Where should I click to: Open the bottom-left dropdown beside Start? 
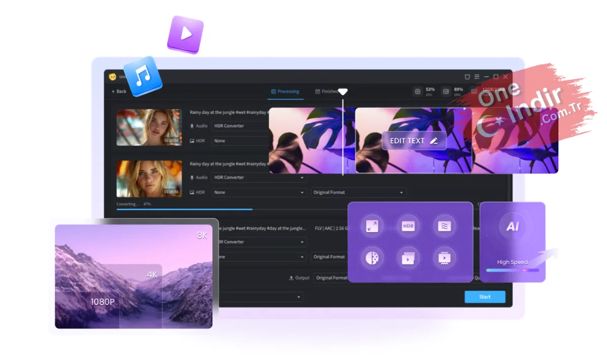tap(261, 297)
